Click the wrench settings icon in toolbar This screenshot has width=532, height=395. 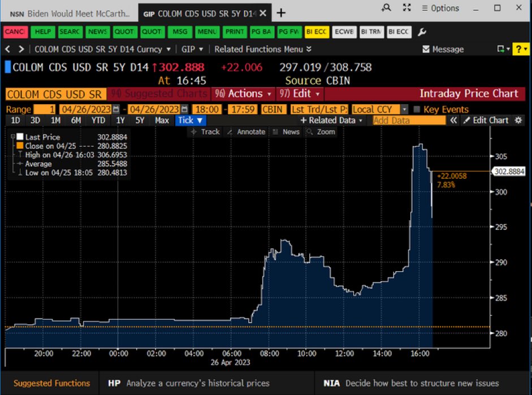422,32
